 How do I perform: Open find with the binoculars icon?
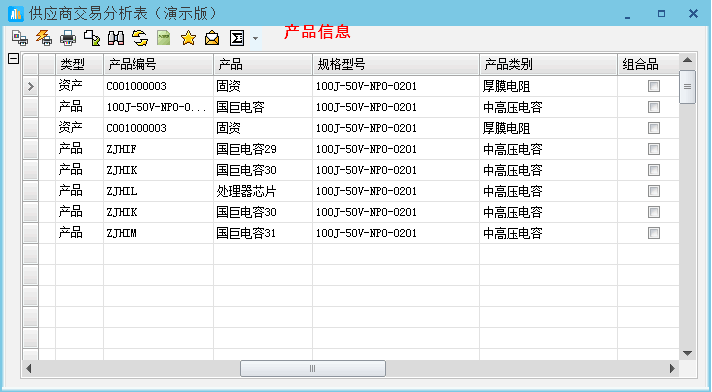116,38
